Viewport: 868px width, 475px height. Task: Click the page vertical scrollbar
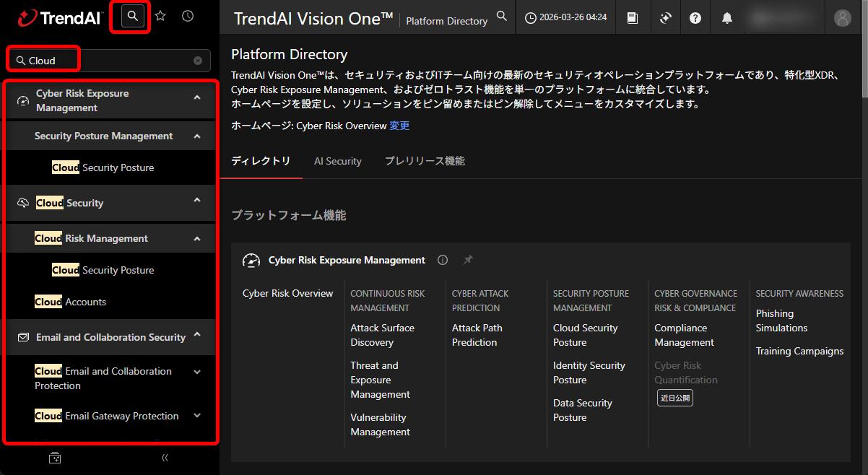864,51
